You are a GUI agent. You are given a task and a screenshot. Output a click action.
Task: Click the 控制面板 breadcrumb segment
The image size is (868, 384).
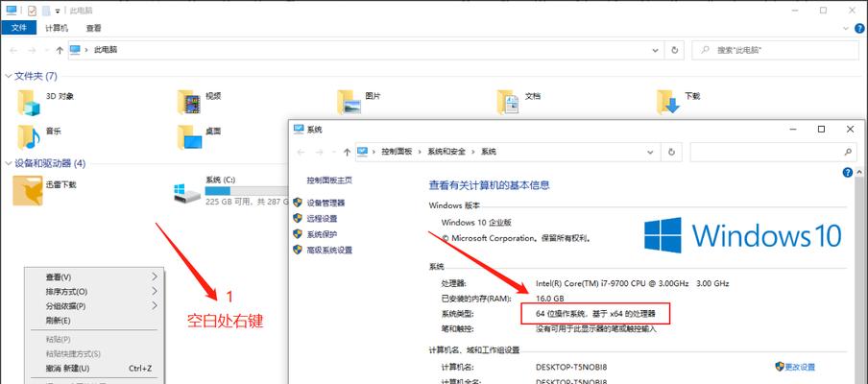click(397, 152)
